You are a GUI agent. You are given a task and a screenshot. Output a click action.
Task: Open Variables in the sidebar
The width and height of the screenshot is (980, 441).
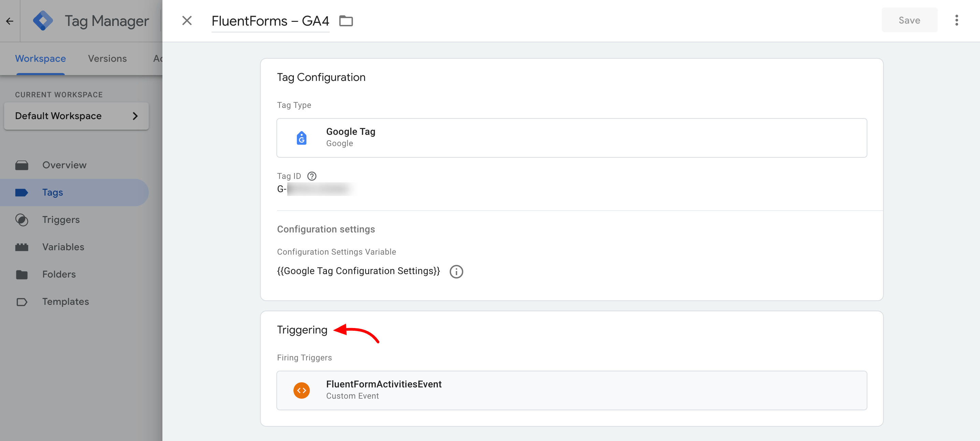[63, 247]
